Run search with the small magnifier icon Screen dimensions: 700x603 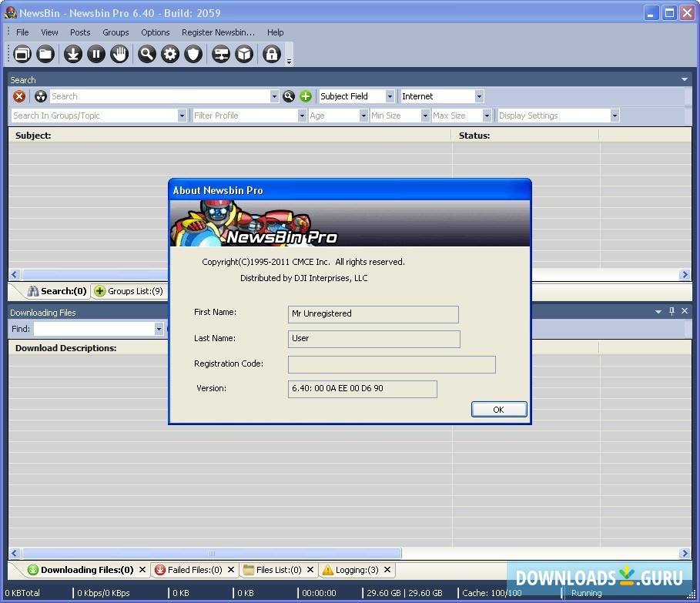[x=289, y=96]
